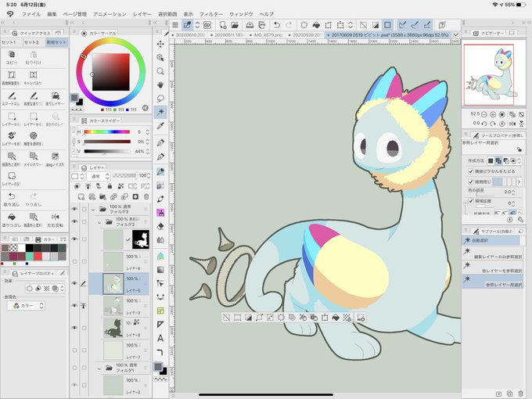The height and width of the screenshot is (399, 532).
Task: Select the Eraser tool in the toolbar
Action: [x=160, y=226]
